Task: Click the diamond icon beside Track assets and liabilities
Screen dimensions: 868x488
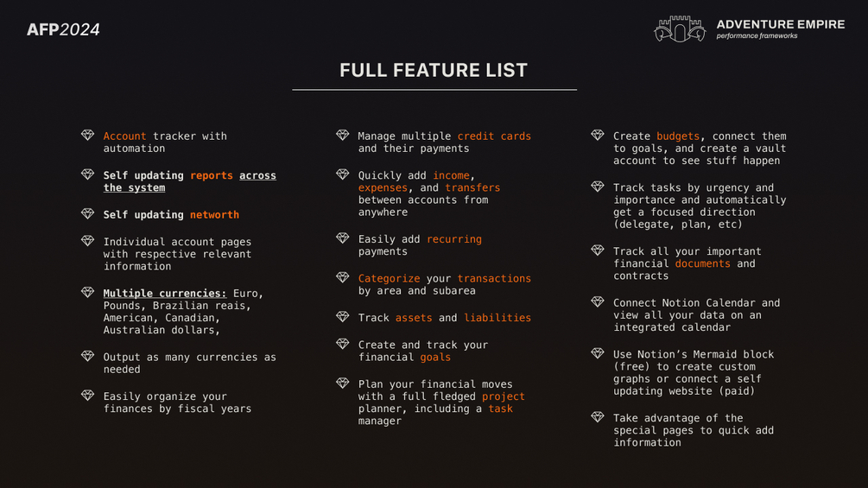Action: pyautogui.click(x=342, y=317)
